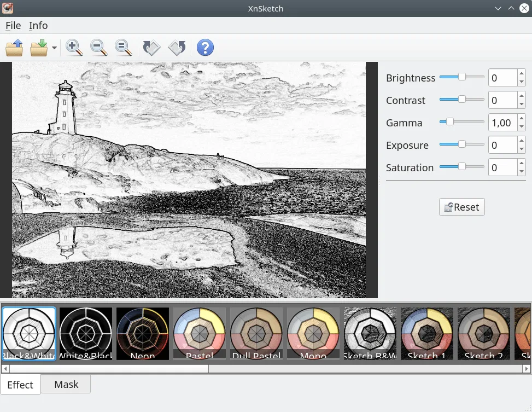Decrease Gamma with the down stepper arrow

coord(522,127)
